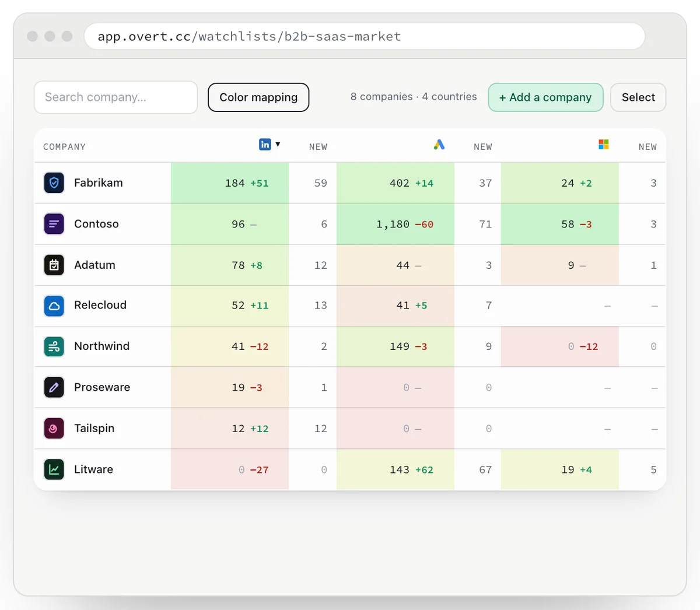The width and height of the screenshot is (700, 610).
Task: Open the Tailspin company name
Action: pyautogui.click(x=94, y=428)
